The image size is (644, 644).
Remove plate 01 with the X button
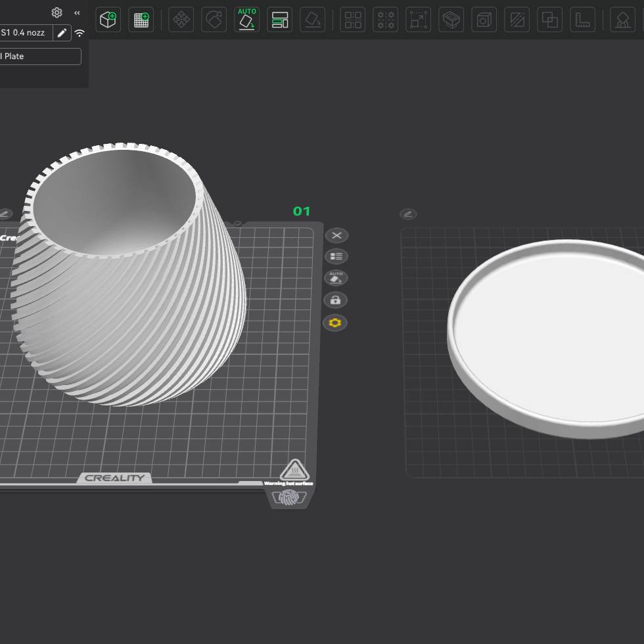coord(336,235)
